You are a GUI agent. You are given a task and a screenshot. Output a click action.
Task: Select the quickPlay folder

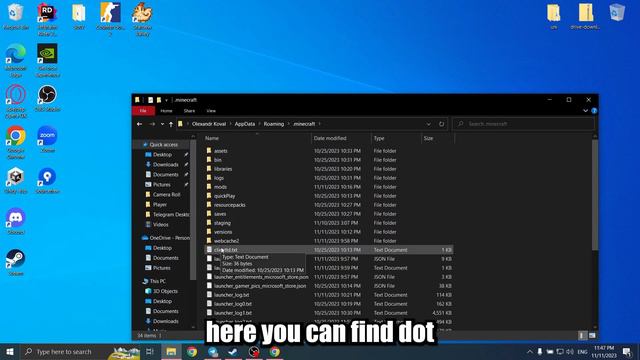(224, 196)
